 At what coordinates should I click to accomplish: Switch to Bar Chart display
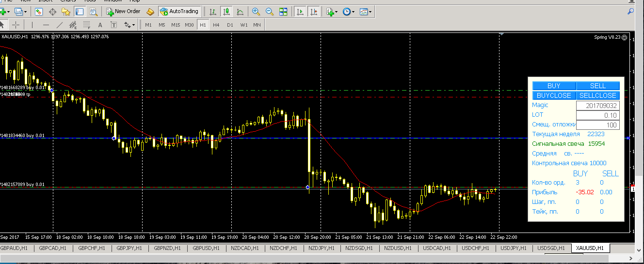click(x=213, y=11)
